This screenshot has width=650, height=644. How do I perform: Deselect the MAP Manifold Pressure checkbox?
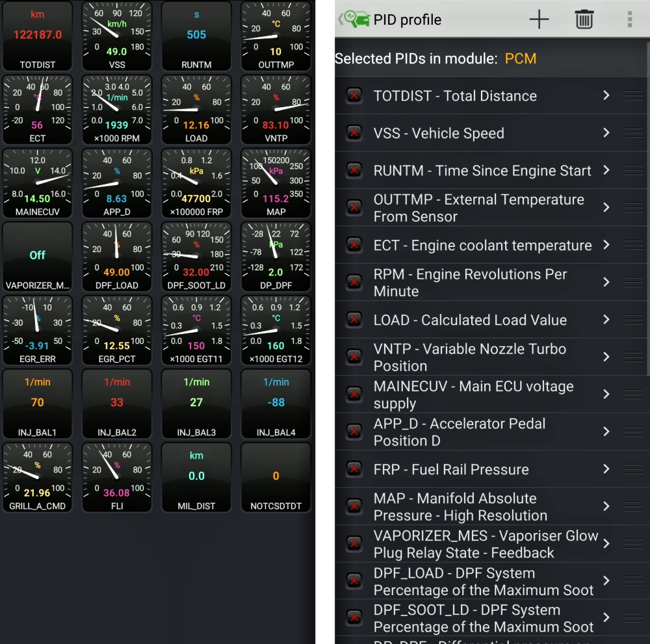point(354,507)
